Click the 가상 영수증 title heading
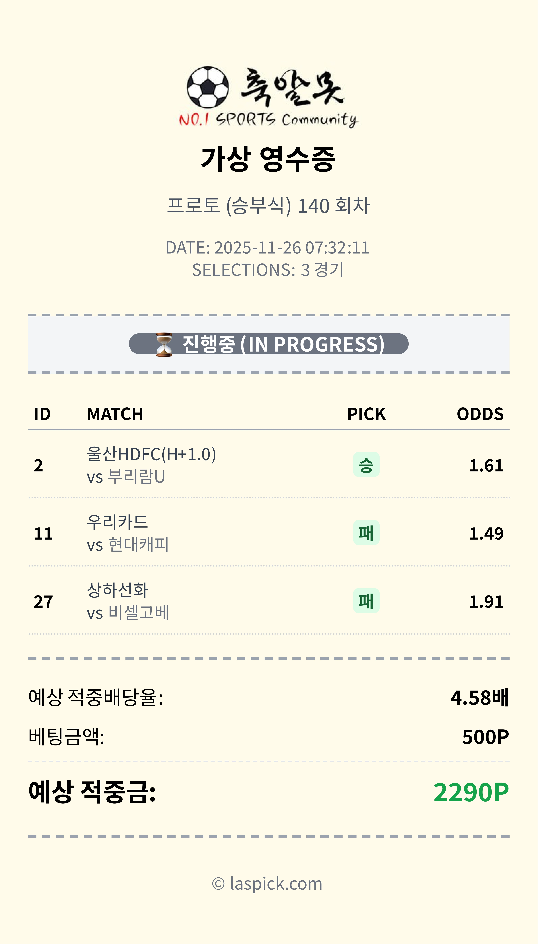 point(268,159)
